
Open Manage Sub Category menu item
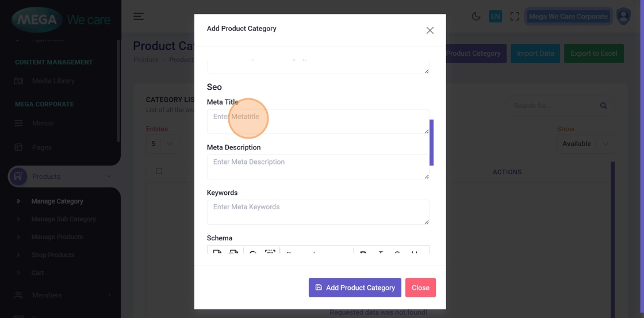tap(64, 219)
